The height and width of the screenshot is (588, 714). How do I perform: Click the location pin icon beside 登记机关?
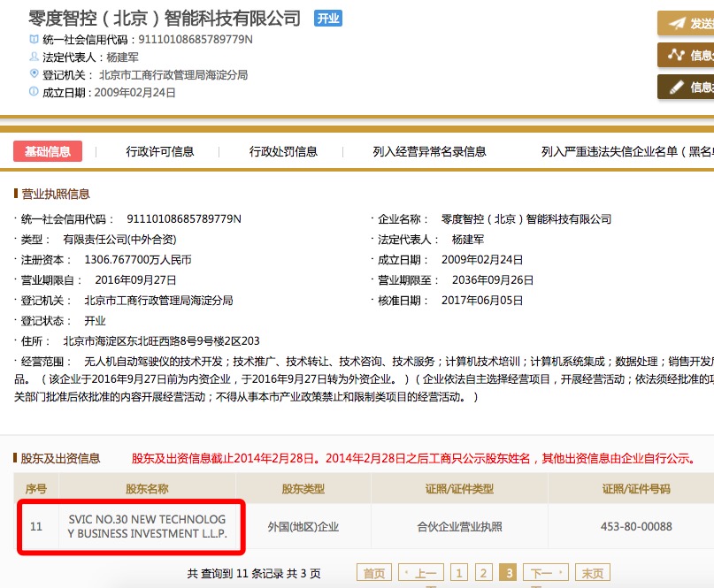tap(34, 73)
